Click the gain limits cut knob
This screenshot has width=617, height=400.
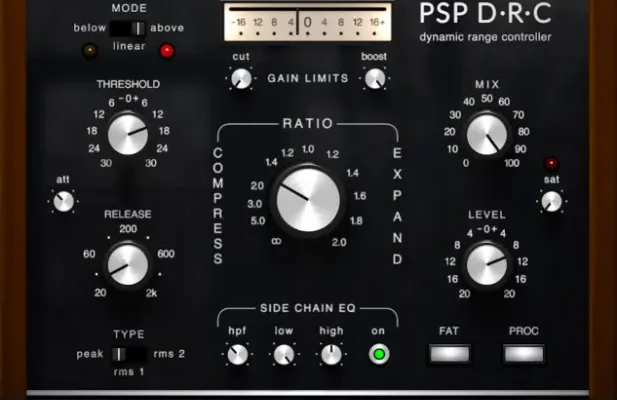click(x=241, y=84)
